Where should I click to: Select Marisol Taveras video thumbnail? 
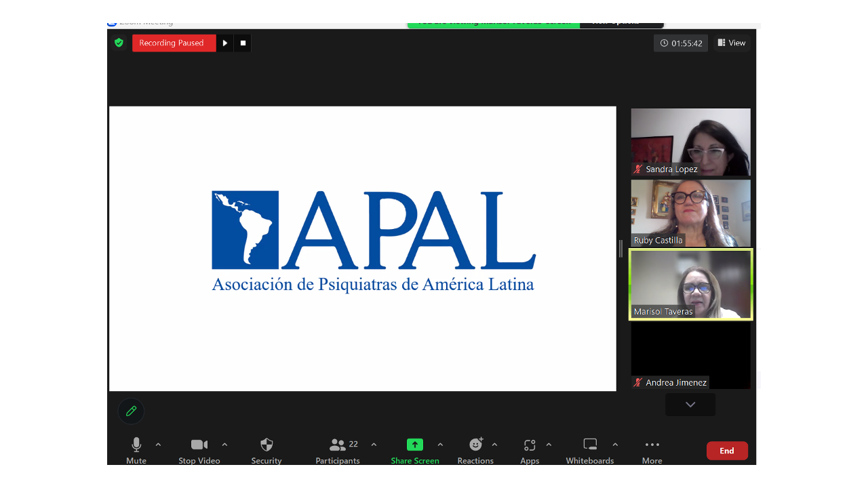(x=690, y=284)
